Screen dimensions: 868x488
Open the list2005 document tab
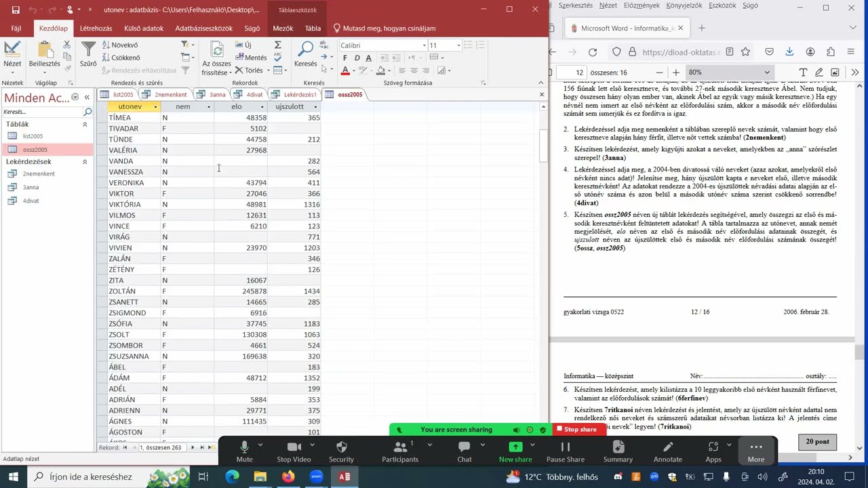(x=117, y=94)
